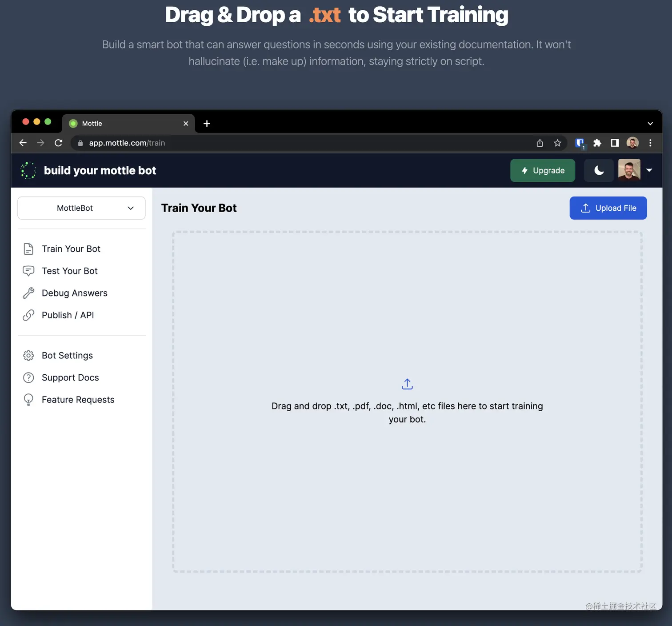This screenshot has width=672, height=626.
Task: Click the lock icon in address bar
Action: coord(80,143)
